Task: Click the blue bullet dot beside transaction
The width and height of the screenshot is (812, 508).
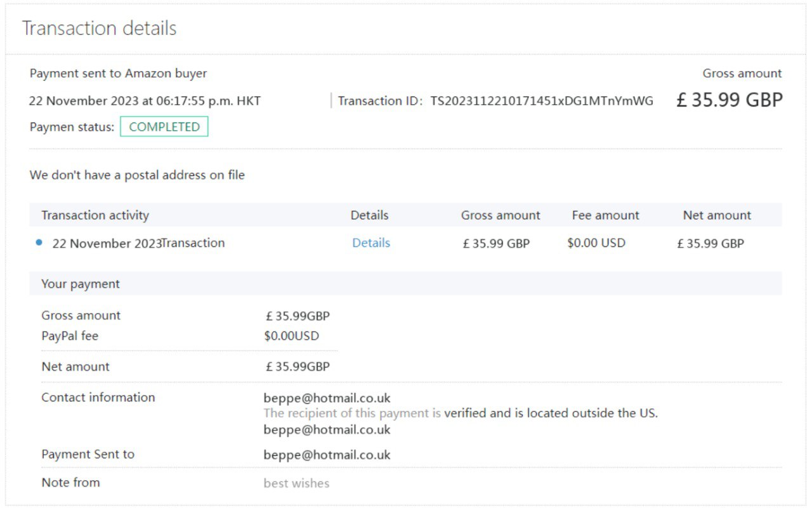Action: 39,243
